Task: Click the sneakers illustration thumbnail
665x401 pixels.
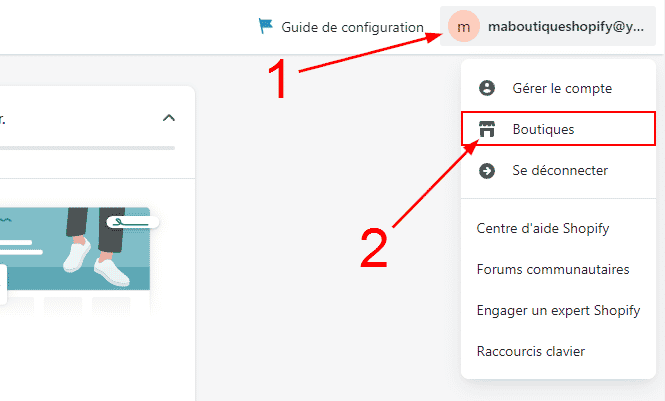Action: pos(75,249)
